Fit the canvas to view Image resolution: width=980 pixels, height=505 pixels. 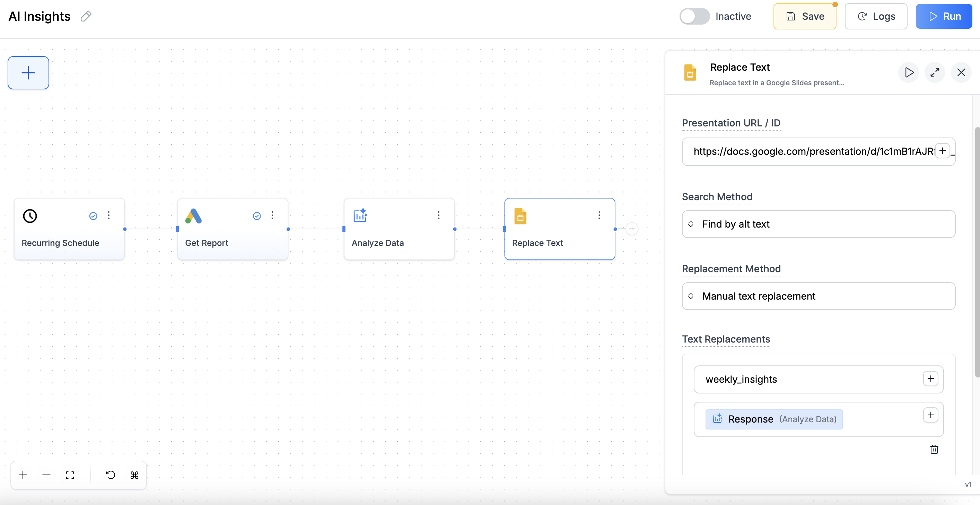pos(70,475)
